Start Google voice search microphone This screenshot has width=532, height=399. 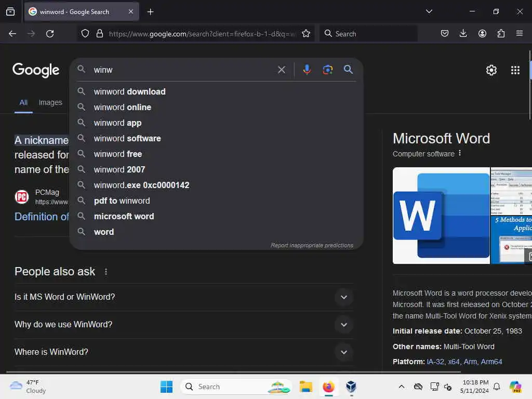tap(307, 70)
